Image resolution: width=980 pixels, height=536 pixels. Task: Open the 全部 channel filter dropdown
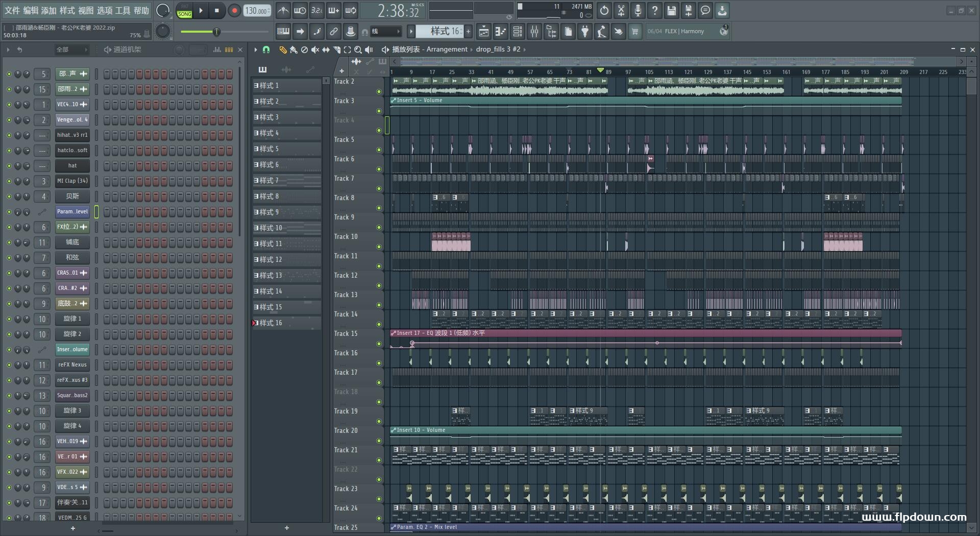tap(71, 50)
